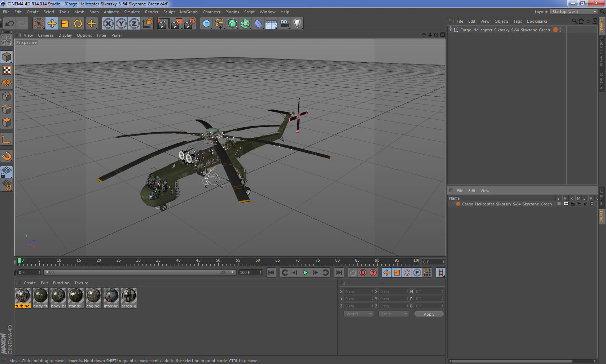
Task: Open the Structure side tab
Action: click(602, 81)
